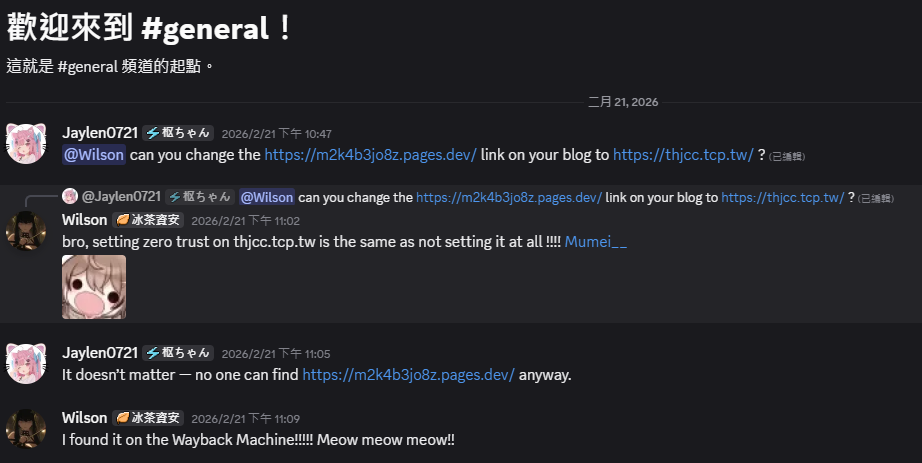Click Wilson's avatar on the Wayback Machine message
The image size is (922, 463).
coord(26,429)
